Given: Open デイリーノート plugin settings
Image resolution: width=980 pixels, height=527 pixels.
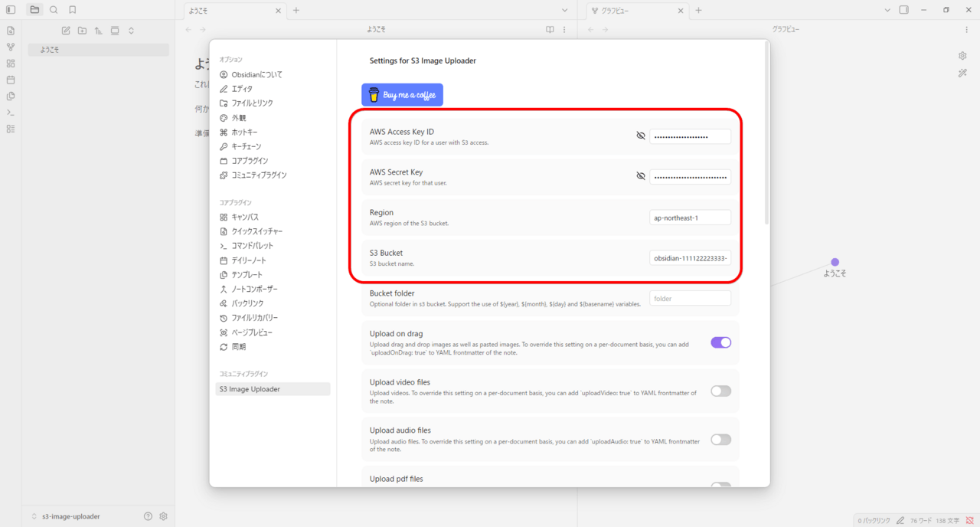Looking at the screenshot, I should [x=273, y=260].
